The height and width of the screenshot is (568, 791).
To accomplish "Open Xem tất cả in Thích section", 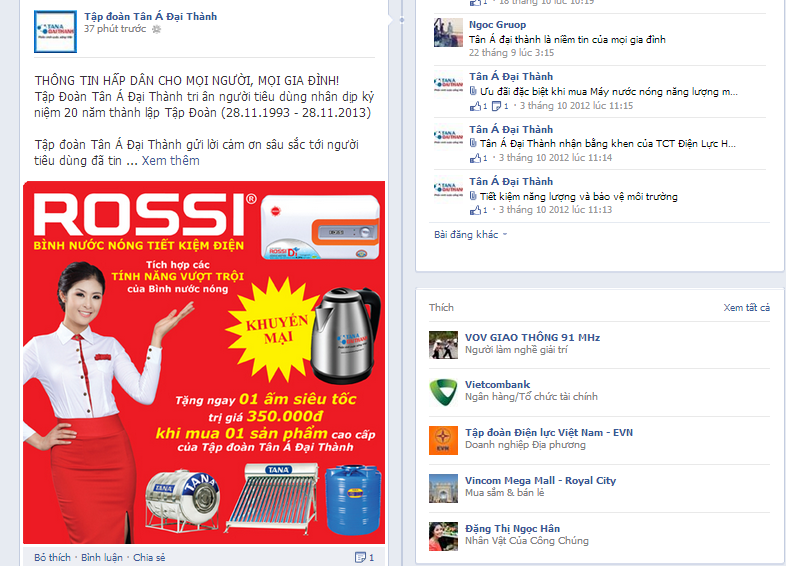I will coord(747,308).
